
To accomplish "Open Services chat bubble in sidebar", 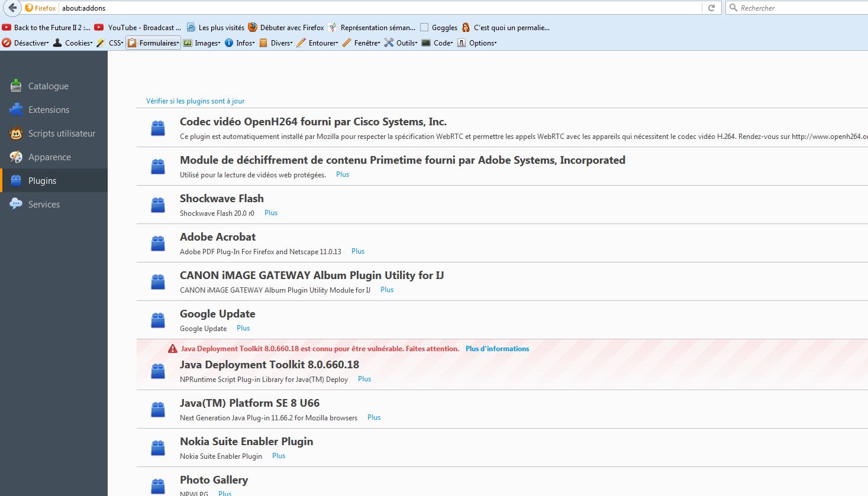I will [x=16, y=205].
